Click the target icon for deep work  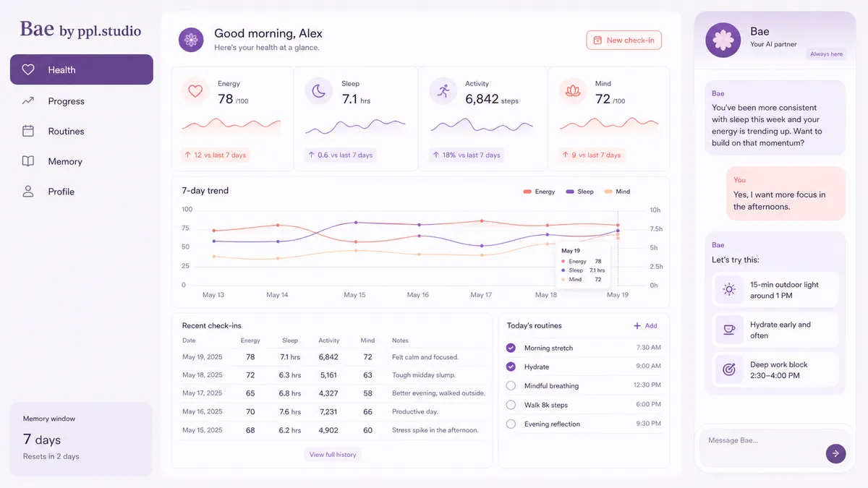pos(729,370)
